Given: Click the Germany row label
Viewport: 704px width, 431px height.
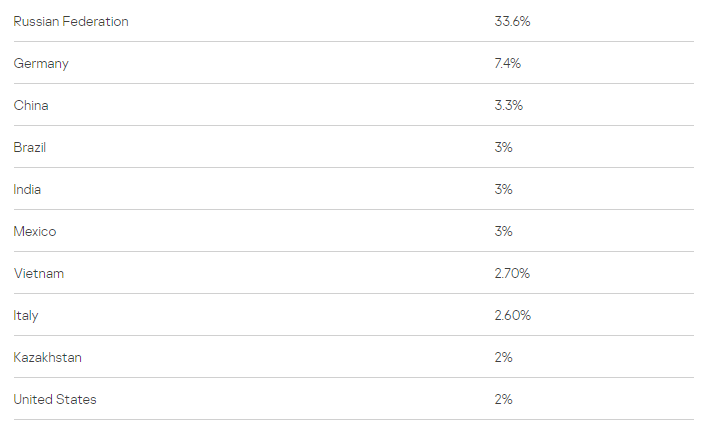Looking at the screenshot, I should tap(41, 64).
